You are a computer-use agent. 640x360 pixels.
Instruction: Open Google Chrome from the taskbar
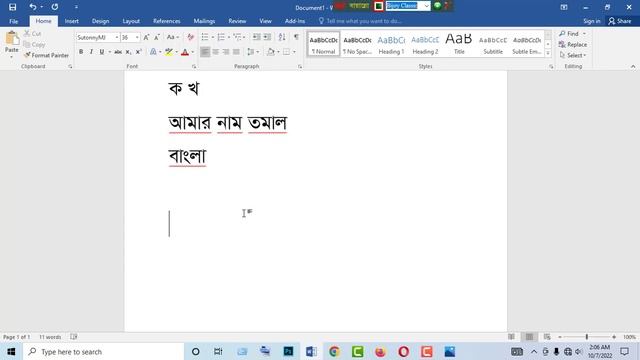tap(334, 351)
